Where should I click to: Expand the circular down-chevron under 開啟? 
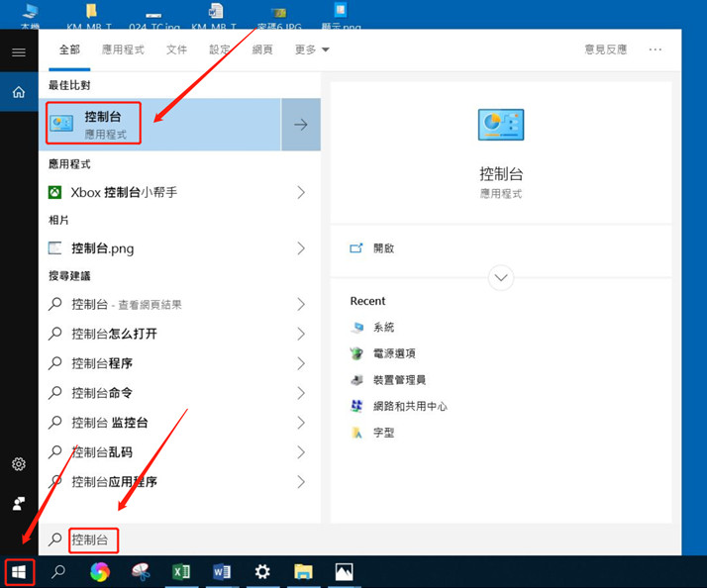click(x=501, y=278)
